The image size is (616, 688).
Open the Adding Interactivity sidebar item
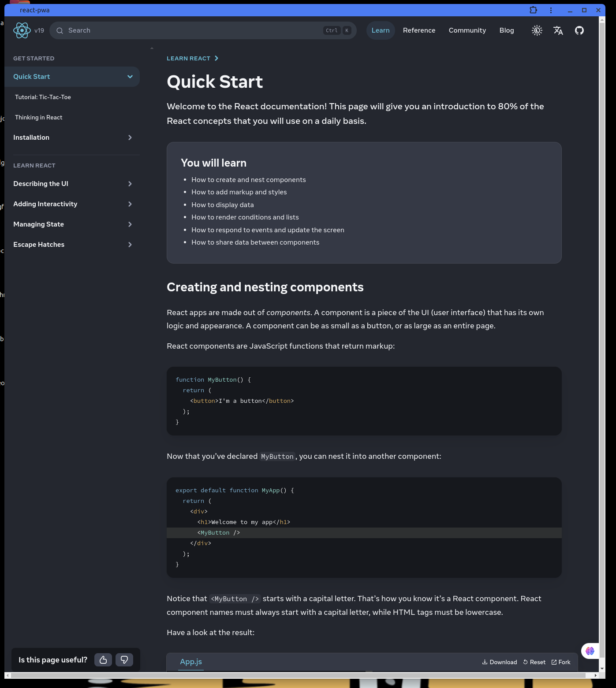72,204
